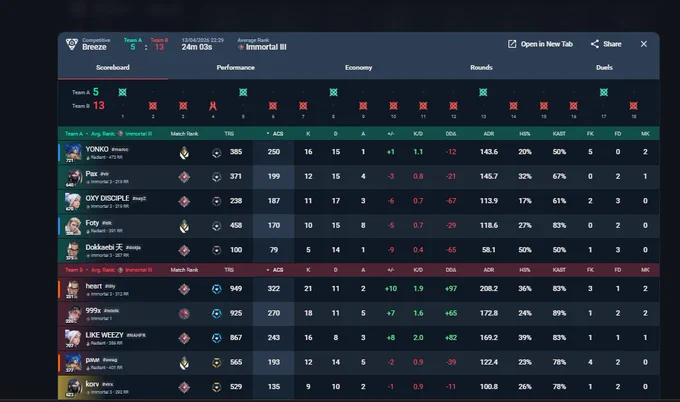680x402 pixels.
Task: Select round 4 spike icon for Team B
Action: coord(212,106)
